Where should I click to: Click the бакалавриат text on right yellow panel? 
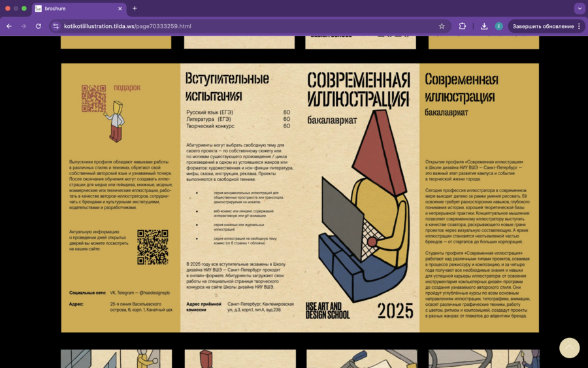click(446, 112)
